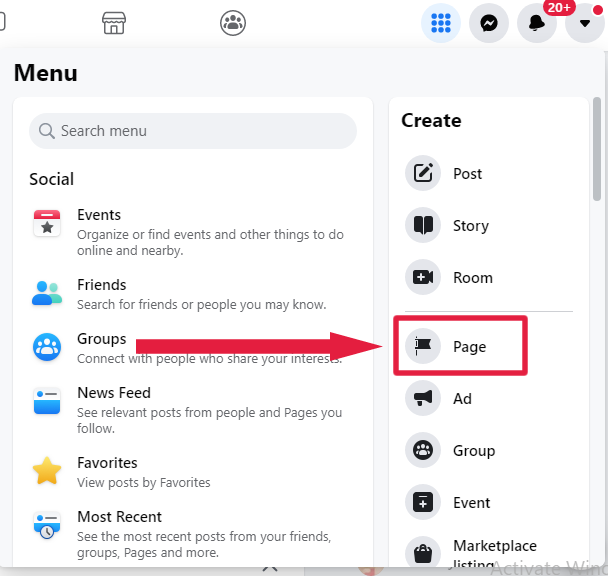Viewport: 608px width, 576px height.
Task: Select Page under Create
Action: [470, 347]
